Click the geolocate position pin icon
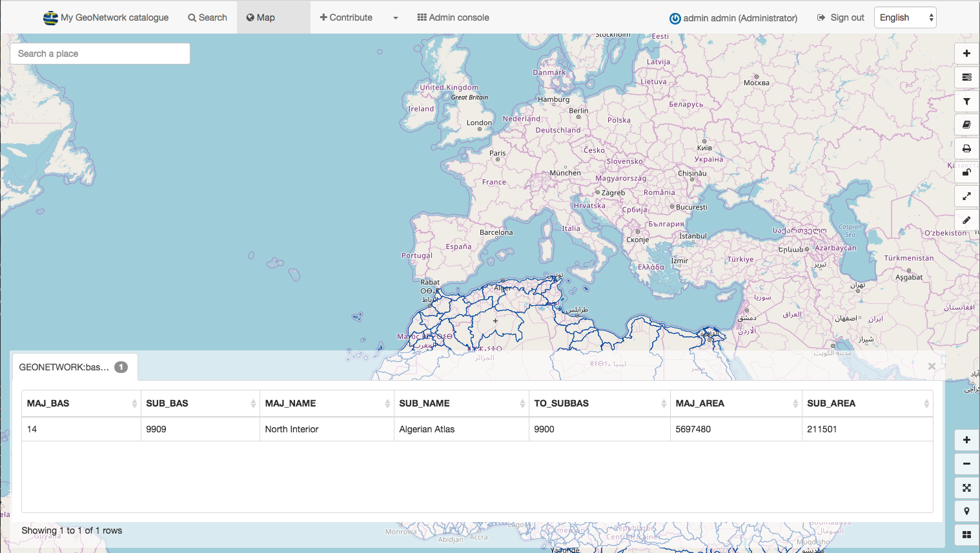This screenshot has width=980, height=553. tap(966, 510)
